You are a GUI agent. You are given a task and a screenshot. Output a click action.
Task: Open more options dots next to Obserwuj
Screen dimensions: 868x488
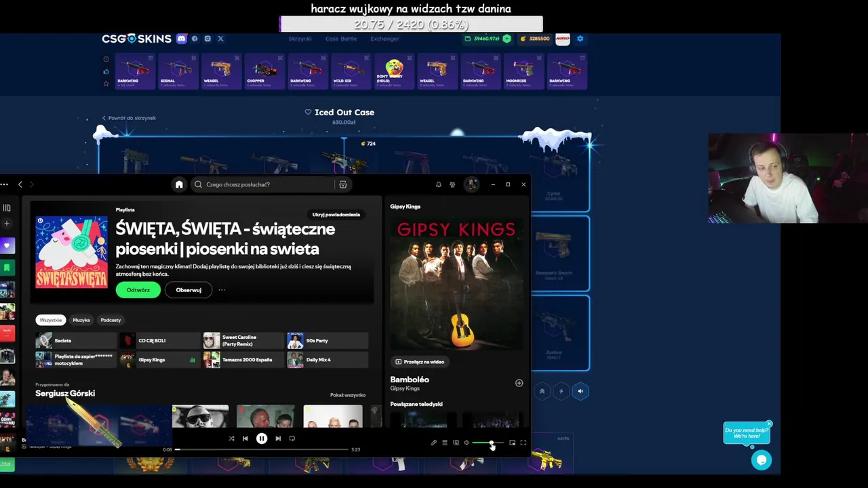click(222, 290)
